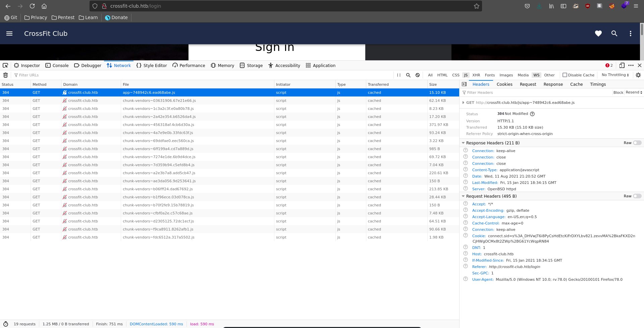Image resolution: width=644 pixels, height=328 pixels.
Task: Toggle responsive design mode icon
Action: pyautogui.click(x=622, y=65)
